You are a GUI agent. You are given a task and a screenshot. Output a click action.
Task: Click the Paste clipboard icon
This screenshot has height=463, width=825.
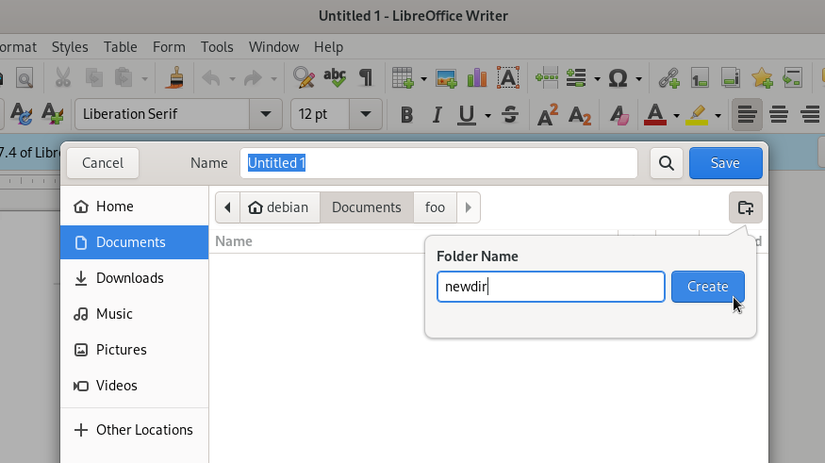coord(123,78)
